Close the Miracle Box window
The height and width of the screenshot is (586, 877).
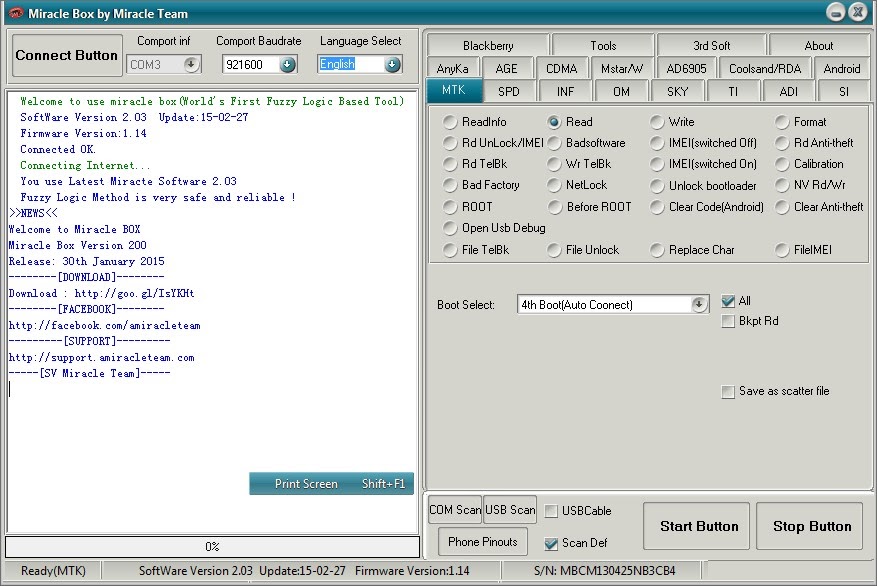[x=857, y=12]
